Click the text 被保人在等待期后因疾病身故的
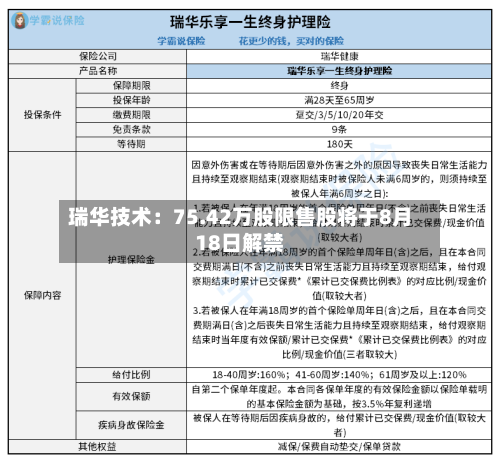Viewport: 500px width, 464px height. point(259,418)
